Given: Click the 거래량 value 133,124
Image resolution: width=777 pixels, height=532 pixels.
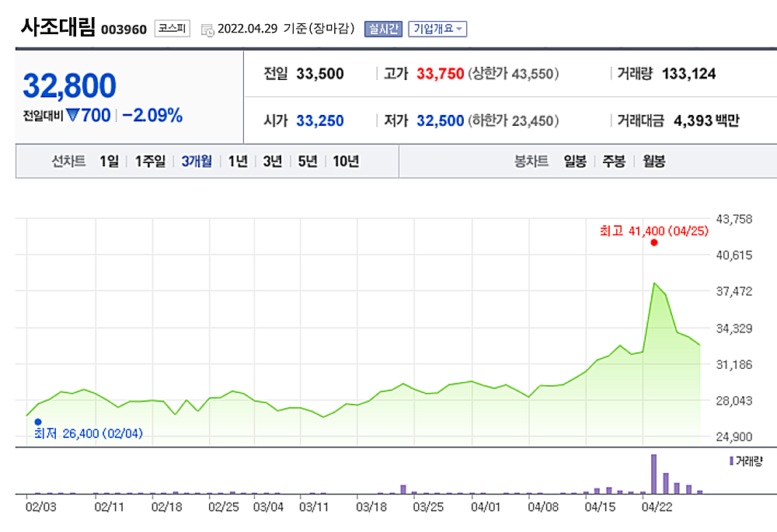Looking at the screenshot, I should pos(688,74).
